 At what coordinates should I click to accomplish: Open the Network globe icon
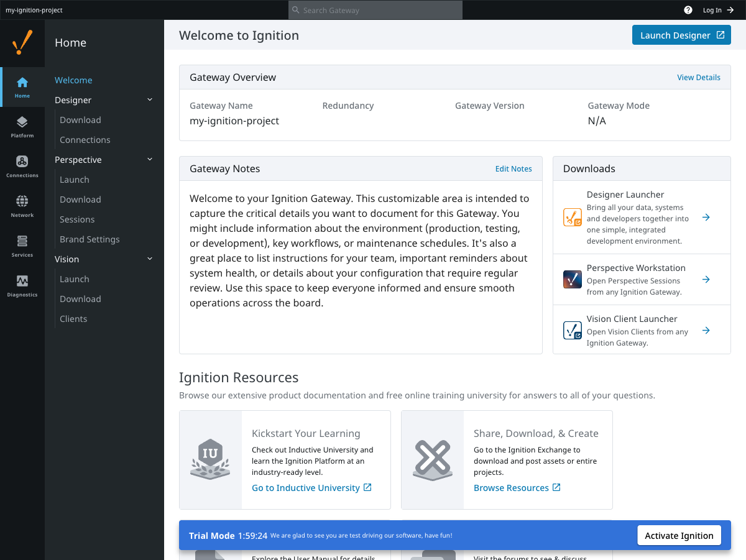(22, 201)
